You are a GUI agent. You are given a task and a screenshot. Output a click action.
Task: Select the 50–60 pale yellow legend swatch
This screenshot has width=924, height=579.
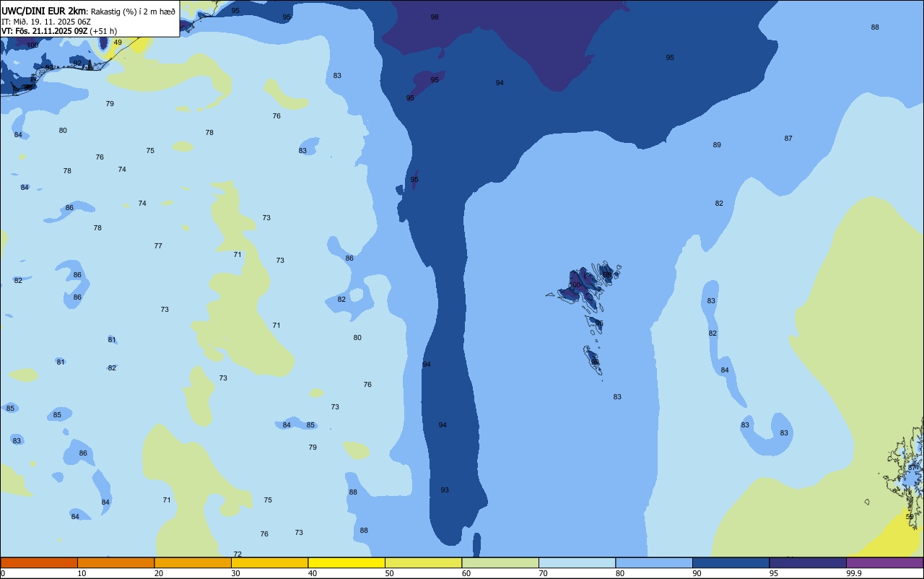[423, 562]
